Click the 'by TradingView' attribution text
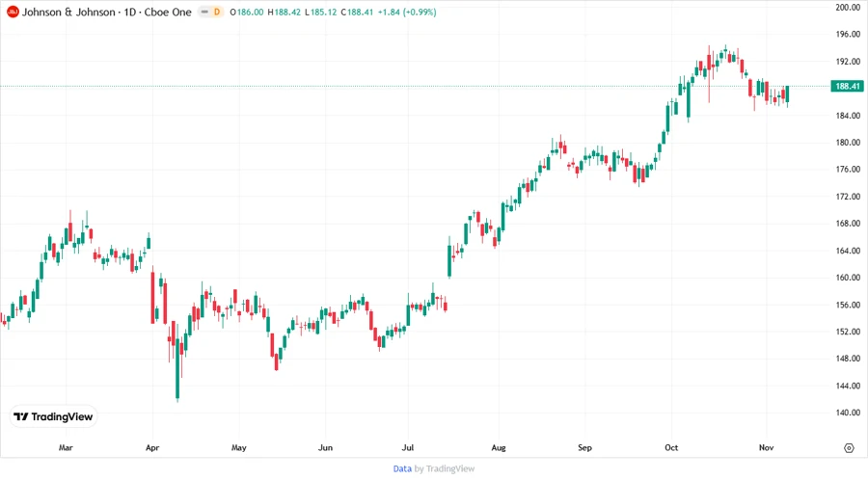Screen dimensions: 868x480 click(445, 469)
